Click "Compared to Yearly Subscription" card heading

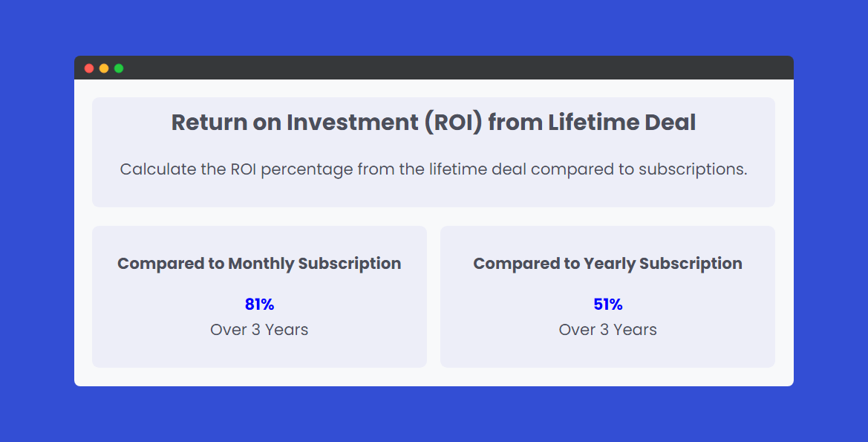point(608,264)
